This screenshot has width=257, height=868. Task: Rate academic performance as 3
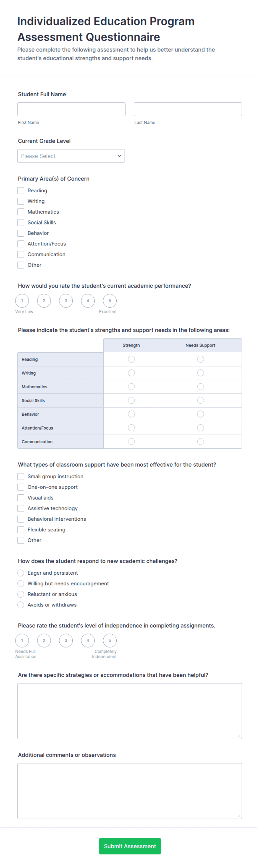(x=66, y=301)
